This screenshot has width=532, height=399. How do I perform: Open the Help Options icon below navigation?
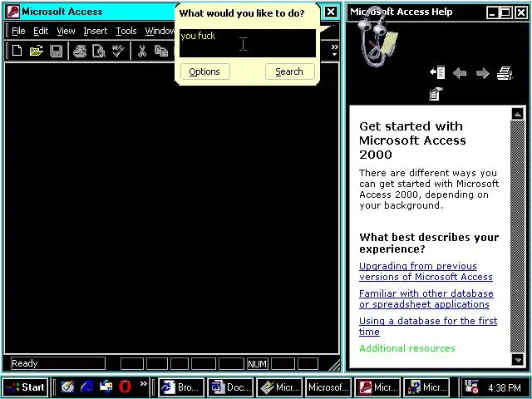click(x=436, y=94)
